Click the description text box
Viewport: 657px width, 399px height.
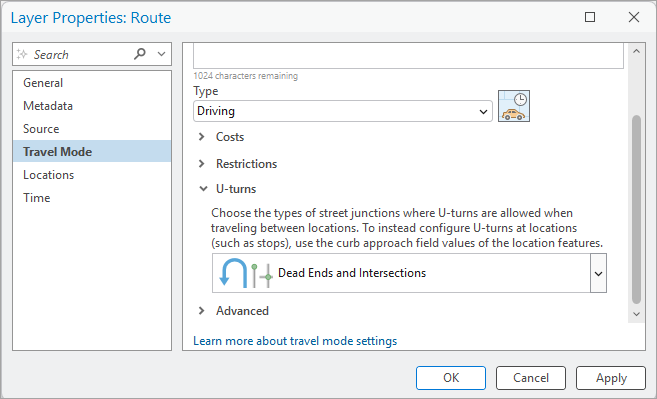408,56
